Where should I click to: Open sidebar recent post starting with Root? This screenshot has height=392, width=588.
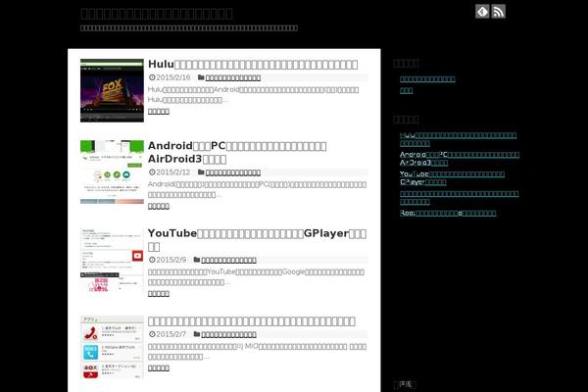coord(448,213)
